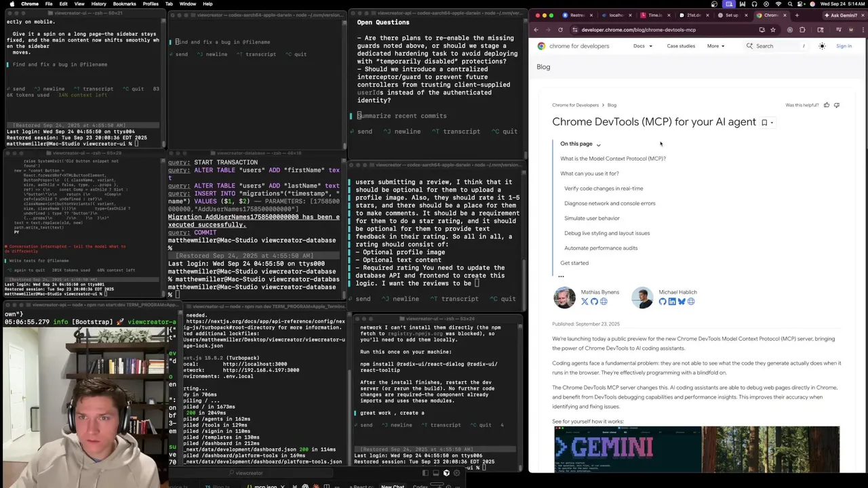Open the Bookmarks menu in menu bar
Screen dimensions: 868x488
125,4
